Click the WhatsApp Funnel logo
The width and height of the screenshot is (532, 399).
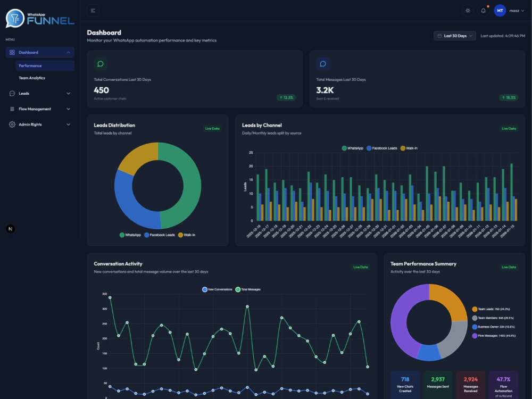pos(40,18)
